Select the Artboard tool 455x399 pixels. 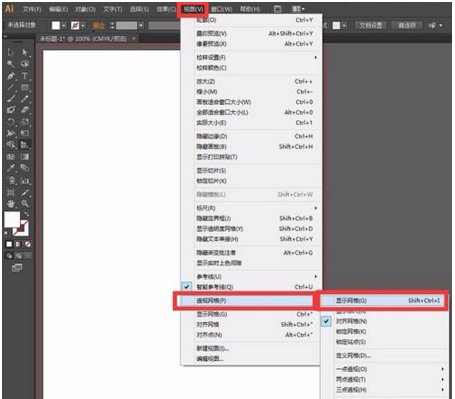pos(11,192)
